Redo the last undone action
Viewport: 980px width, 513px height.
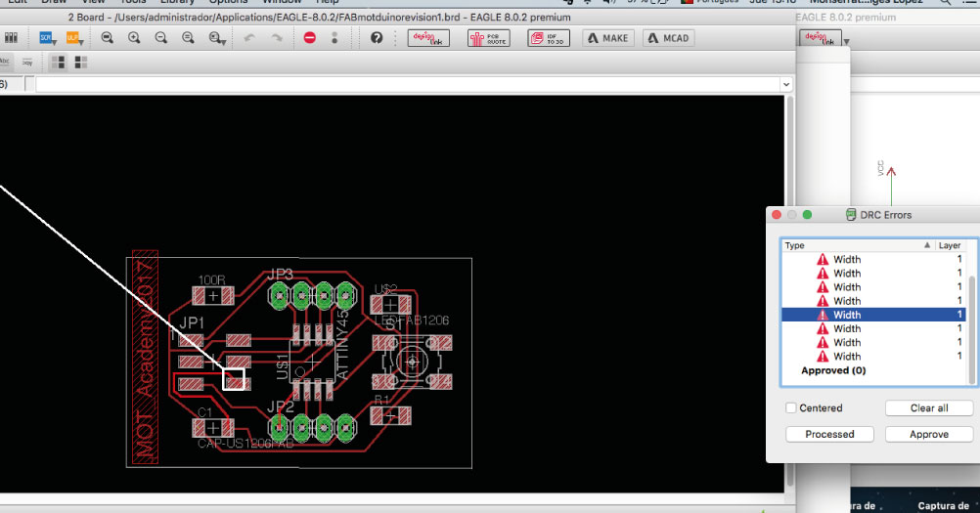point(277,38)
